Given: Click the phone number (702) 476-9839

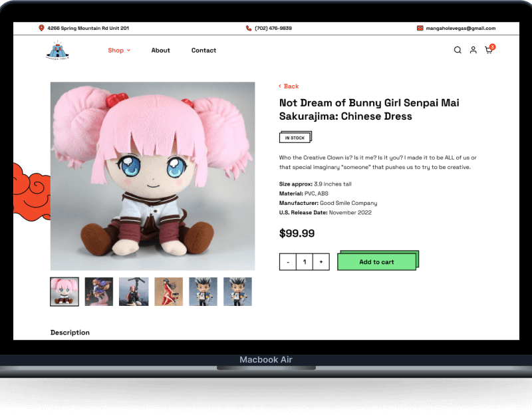Looking at the screenshot, I should (273, 28).
